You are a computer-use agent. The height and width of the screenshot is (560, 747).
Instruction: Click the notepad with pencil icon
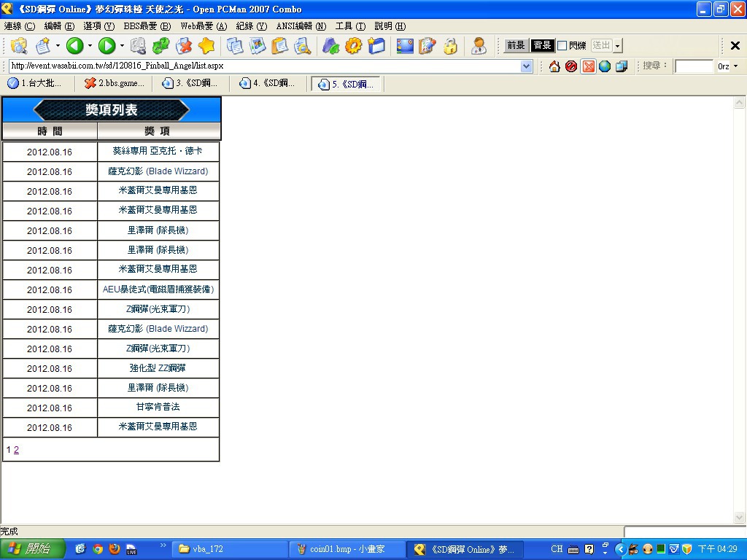click(x=427, y=46)
